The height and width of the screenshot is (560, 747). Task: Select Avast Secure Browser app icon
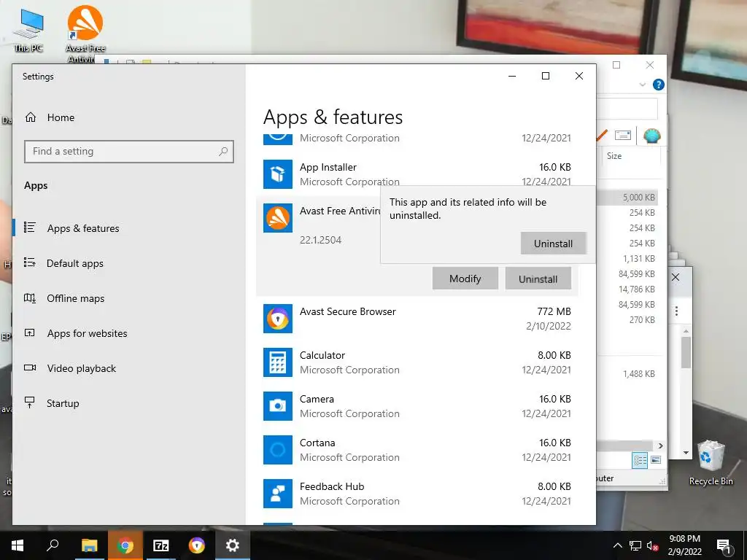point(278,319)
